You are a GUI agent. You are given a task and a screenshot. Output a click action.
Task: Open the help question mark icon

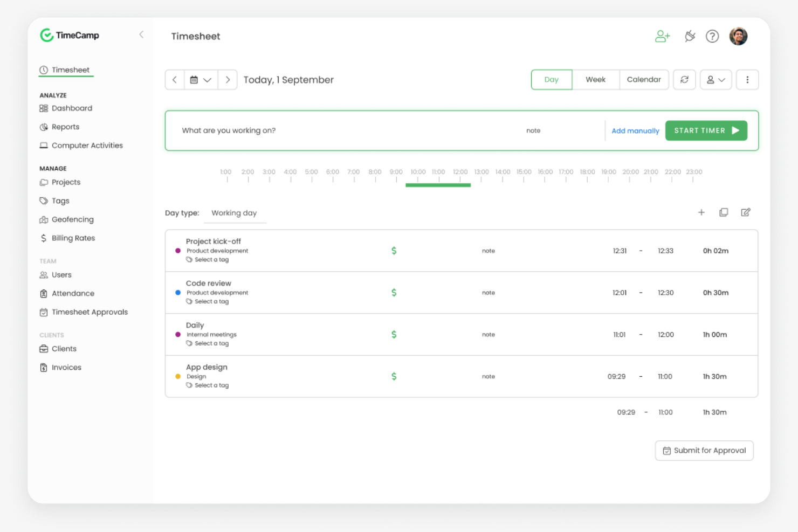(x=712, y=36)
